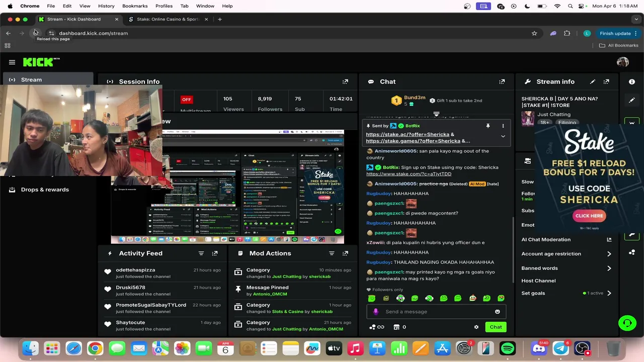The width and height of the screenshot is (644, 362).
Task: Click the right sidebar pencil icon
Action: point(632,100)
